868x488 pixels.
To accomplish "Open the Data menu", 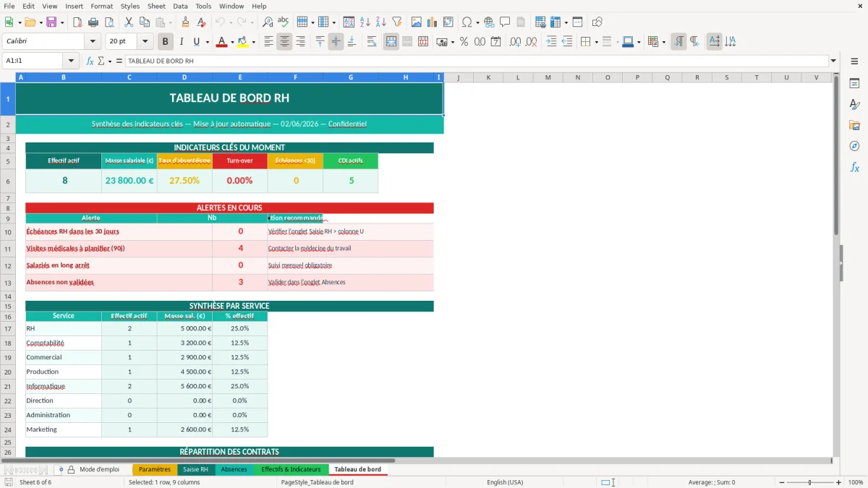I will click(180, 6).
